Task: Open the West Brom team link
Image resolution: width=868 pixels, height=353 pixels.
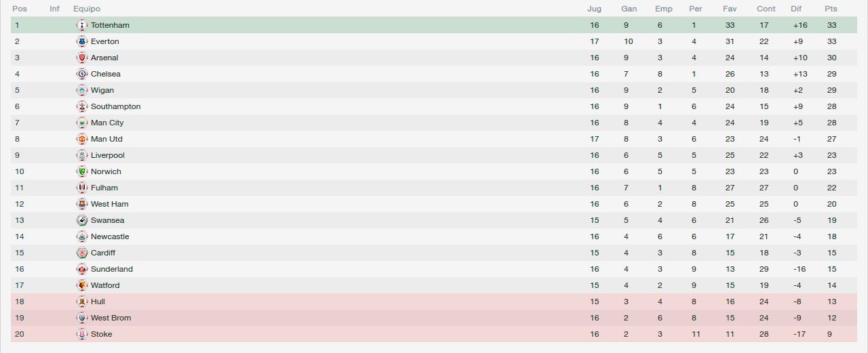Action: coord(111,318)
